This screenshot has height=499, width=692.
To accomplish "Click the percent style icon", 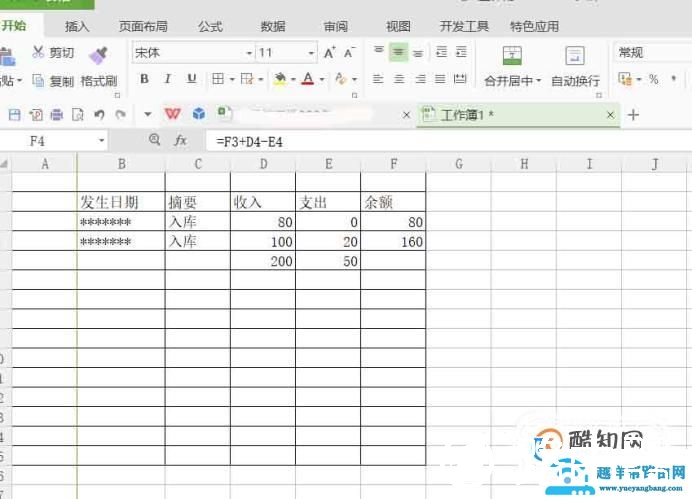I will 654,79.
